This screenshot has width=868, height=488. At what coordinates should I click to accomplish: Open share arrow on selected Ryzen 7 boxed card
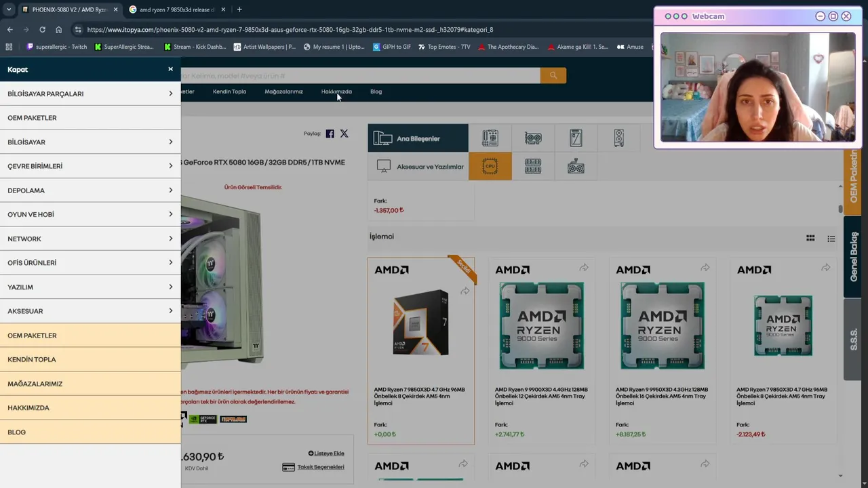pos(465,291)
